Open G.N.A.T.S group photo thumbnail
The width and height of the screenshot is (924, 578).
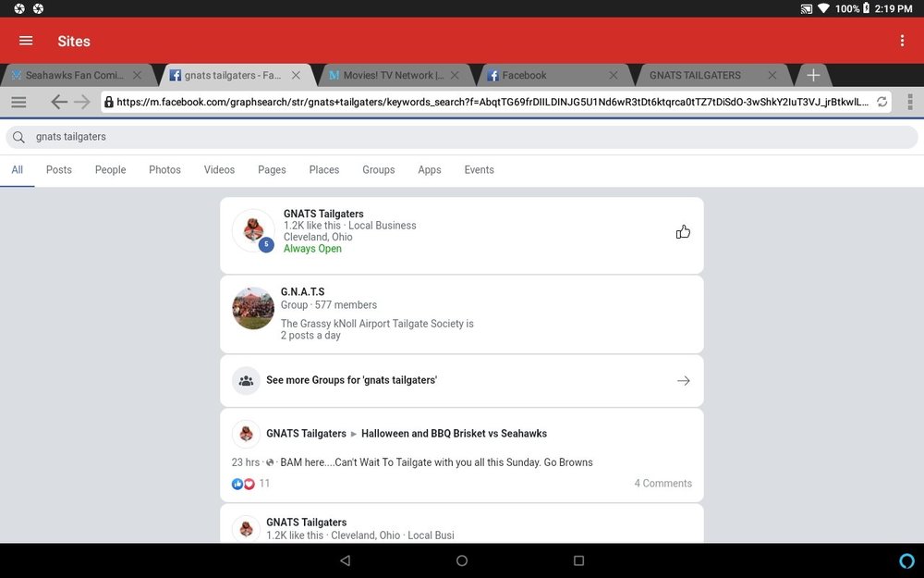(x=253, y=308)
